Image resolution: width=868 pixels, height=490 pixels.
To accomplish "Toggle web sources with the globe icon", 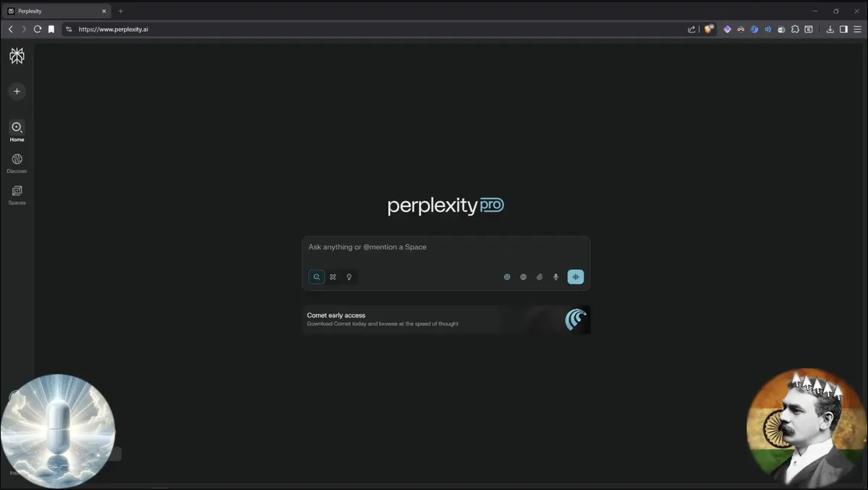I will click(x=523, y=277).
